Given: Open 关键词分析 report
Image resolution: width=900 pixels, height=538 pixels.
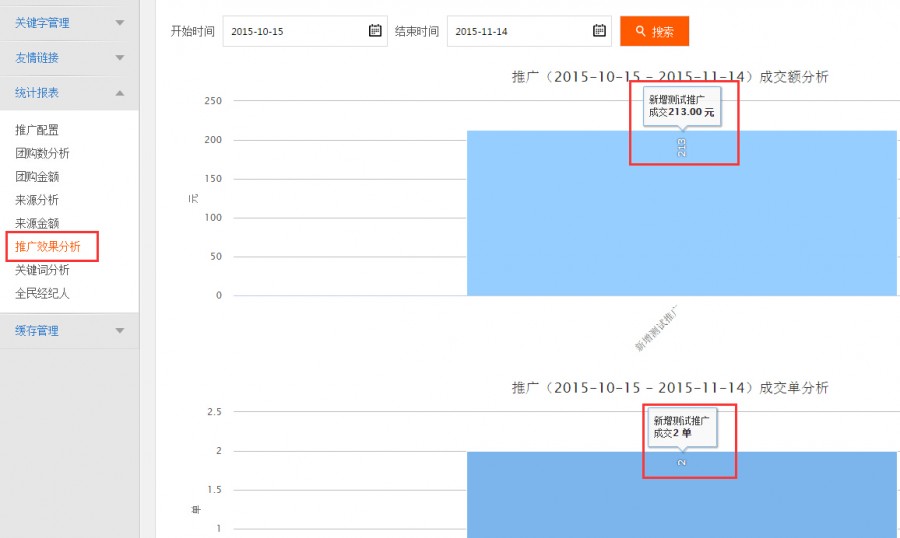Looking at the screenshot, I should tap(42, 270).
